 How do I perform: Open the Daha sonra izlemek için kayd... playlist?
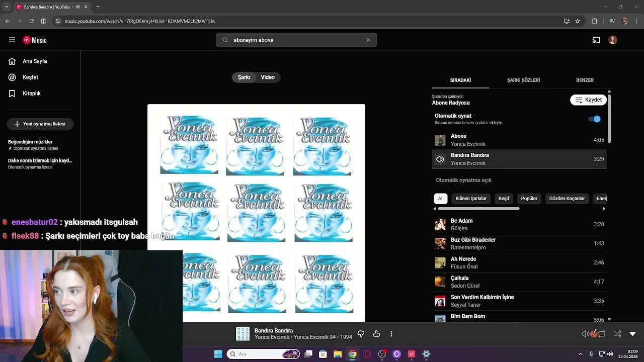point(40,163)
